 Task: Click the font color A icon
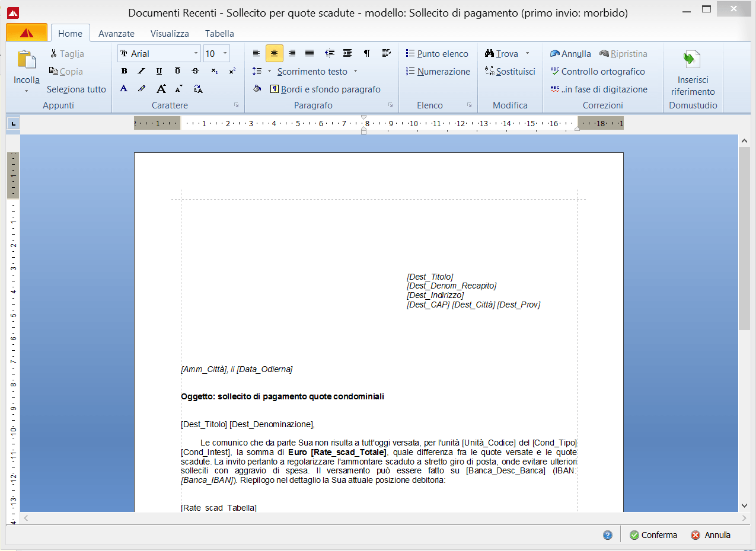pos(124,89)
